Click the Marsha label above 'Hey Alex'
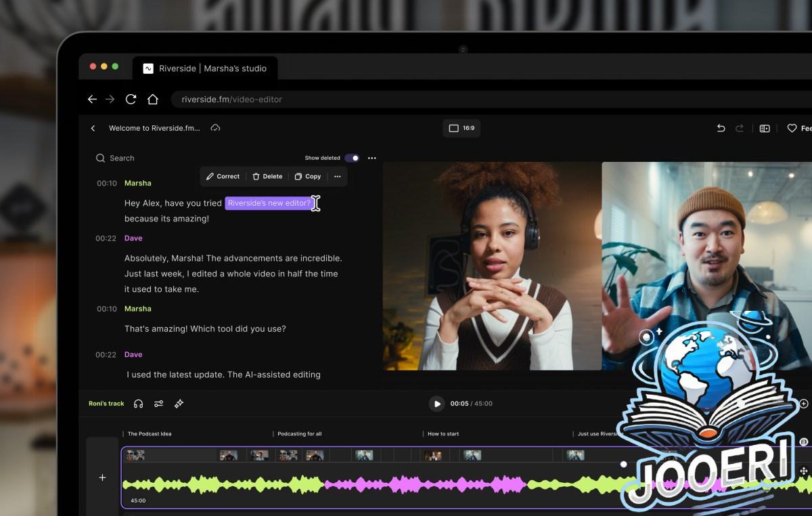The width and height of the screenshot is (812, 516). 138,183
